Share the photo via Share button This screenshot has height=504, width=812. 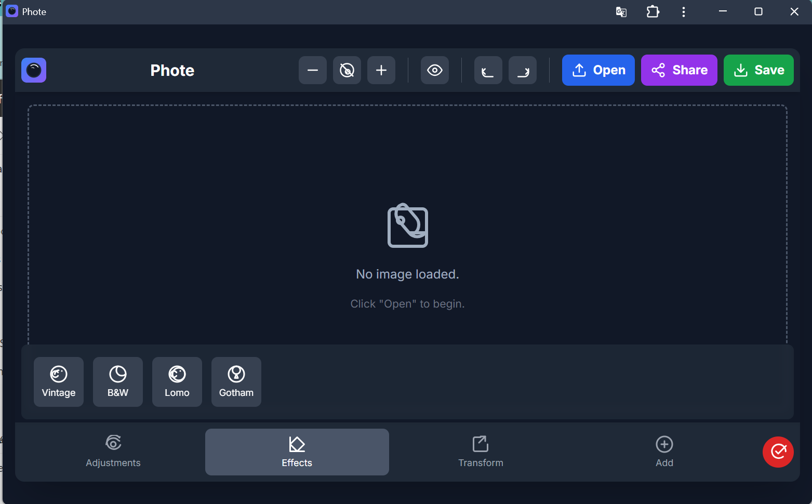[679, 70]
